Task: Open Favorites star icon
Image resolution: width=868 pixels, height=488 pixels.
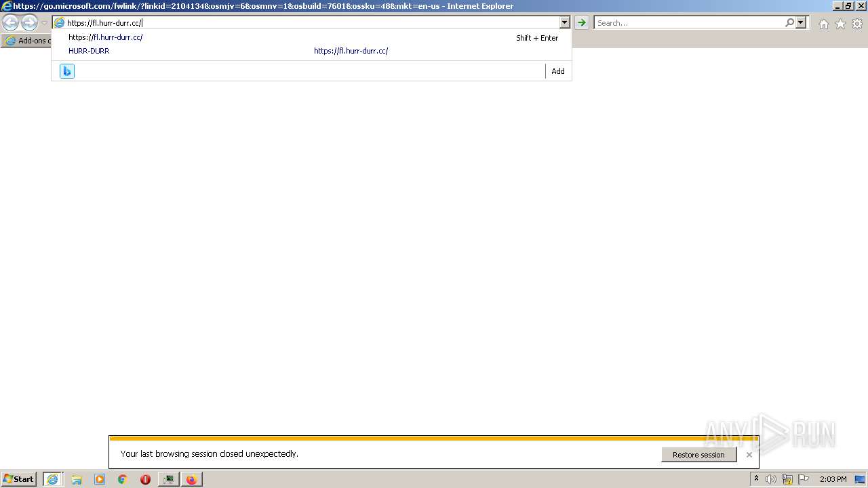Action: click(x=840, y=24)
